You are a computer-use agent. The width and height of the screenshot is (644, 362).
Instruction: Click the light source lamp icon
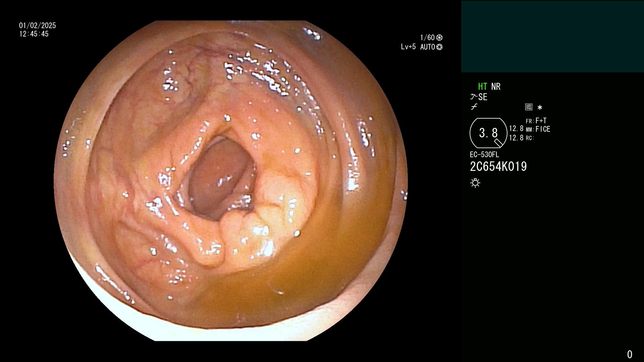click(x=475, y=183)
